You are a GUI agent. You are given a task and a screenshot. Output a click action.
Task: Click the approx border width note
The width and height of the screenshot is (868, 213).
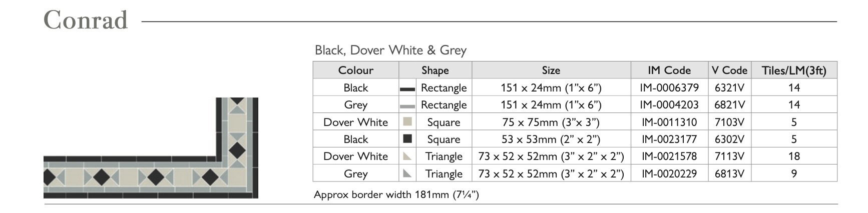396,194
